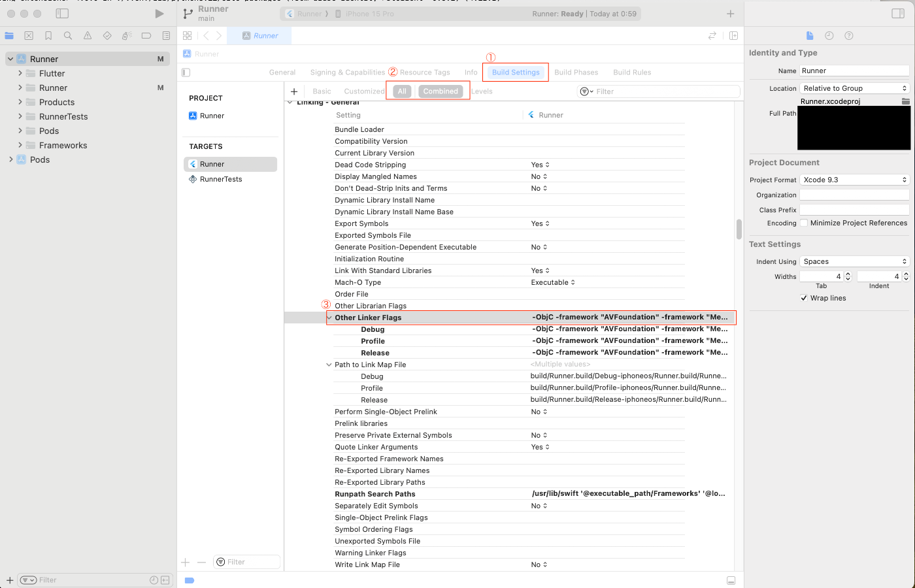Image resolution: width=915 pixels, height=588 pixels.
Task: Open the Info tab
Action: pos(471,73)
